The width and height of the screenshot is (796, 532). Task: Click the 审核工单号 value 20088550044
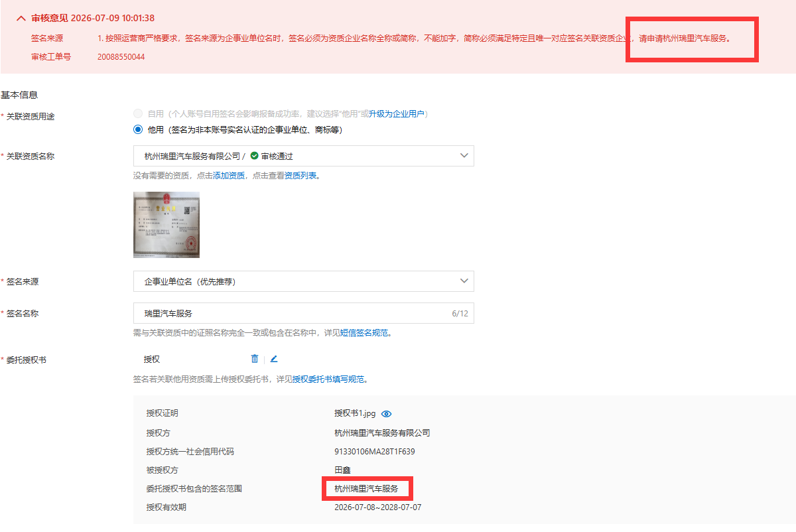121,57
